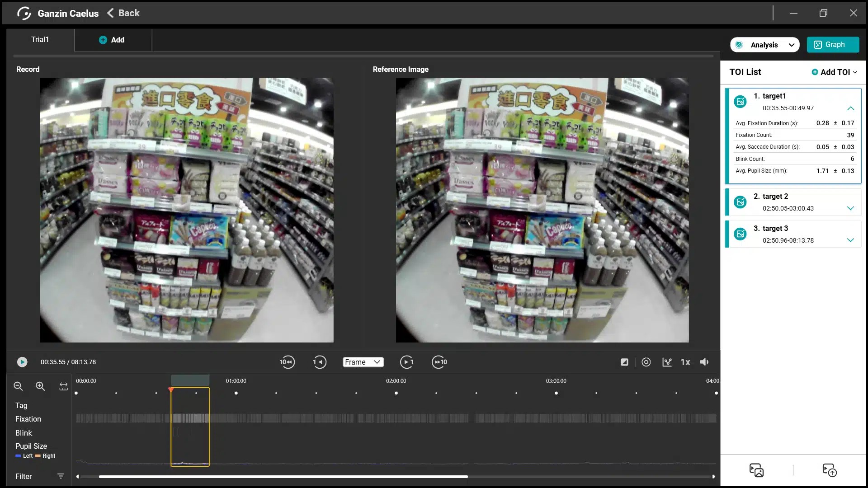Toggle the overlay display icon
The width and height of the screenshot is (868, 488).
(624, 362)
